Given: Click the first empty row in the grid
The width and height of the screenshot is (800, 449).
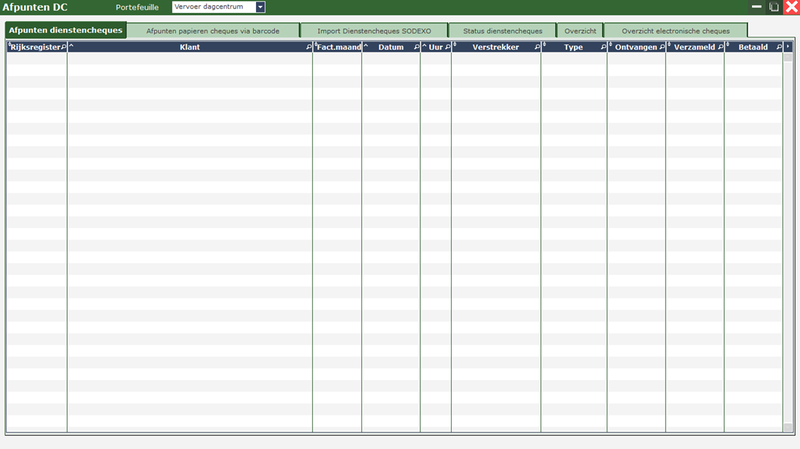Looking at the screenshot, I should (x=400, y=58).
